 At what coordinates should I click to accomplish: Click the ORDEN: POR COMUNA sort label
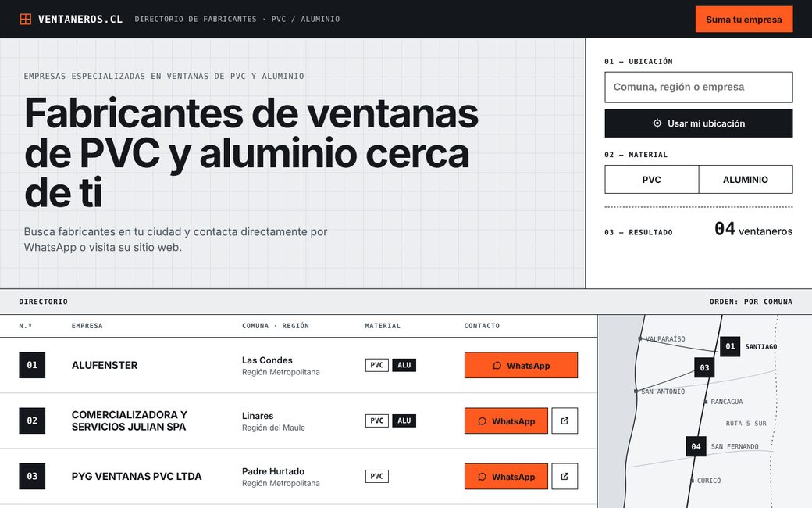pos(751,302)
